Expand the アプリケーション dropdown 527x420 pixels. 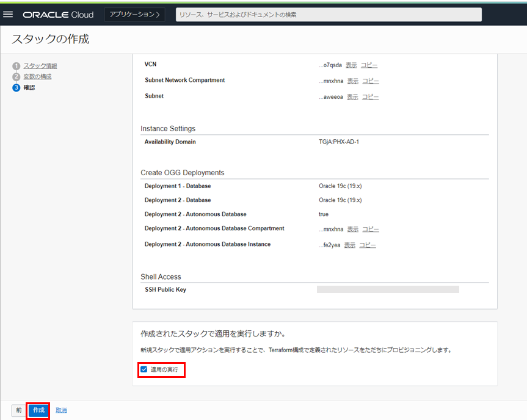click(x=135, y=14)
